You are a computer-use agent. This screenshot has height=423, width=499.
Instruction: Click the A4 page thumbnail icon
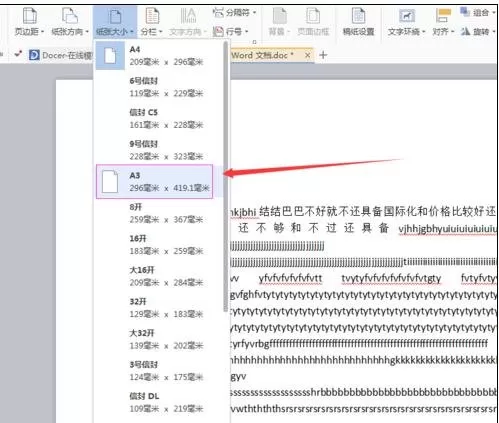(x=110, y=55)
